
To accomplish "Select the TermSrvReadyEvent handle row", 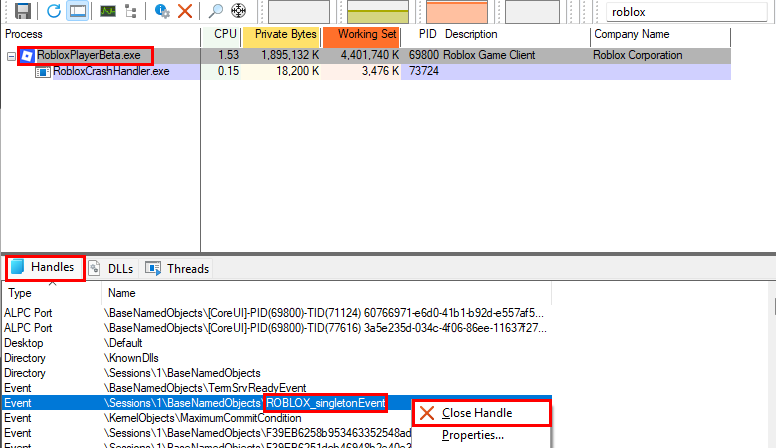I will (x=277, y=388).
